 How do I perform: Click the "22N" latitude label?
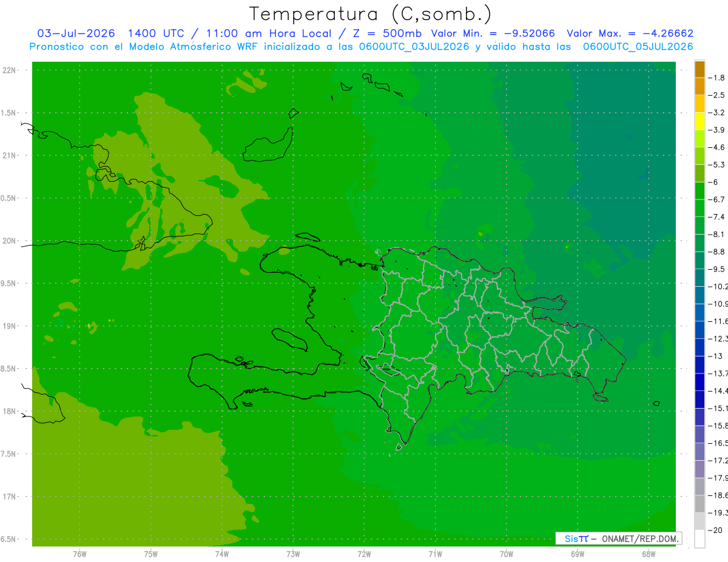click(x=10, y=70)
